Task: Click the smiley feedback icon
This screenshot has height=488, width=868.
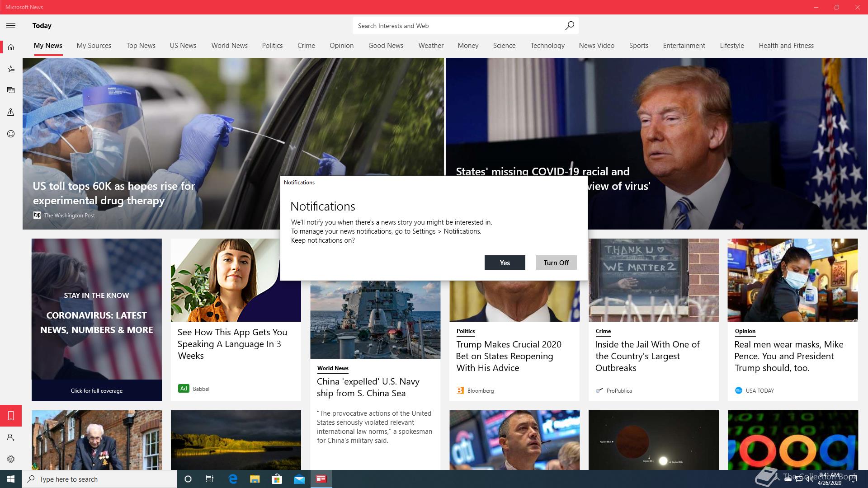Action: pyautogui.click(x=11, y=134)
